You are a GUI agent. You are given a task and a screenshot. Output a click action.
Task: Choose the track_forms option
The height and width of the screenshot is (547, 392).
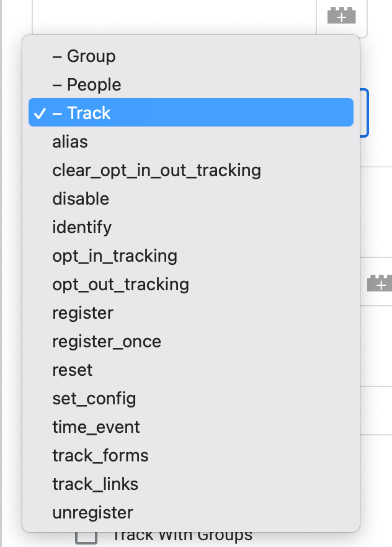pos(100,456)
